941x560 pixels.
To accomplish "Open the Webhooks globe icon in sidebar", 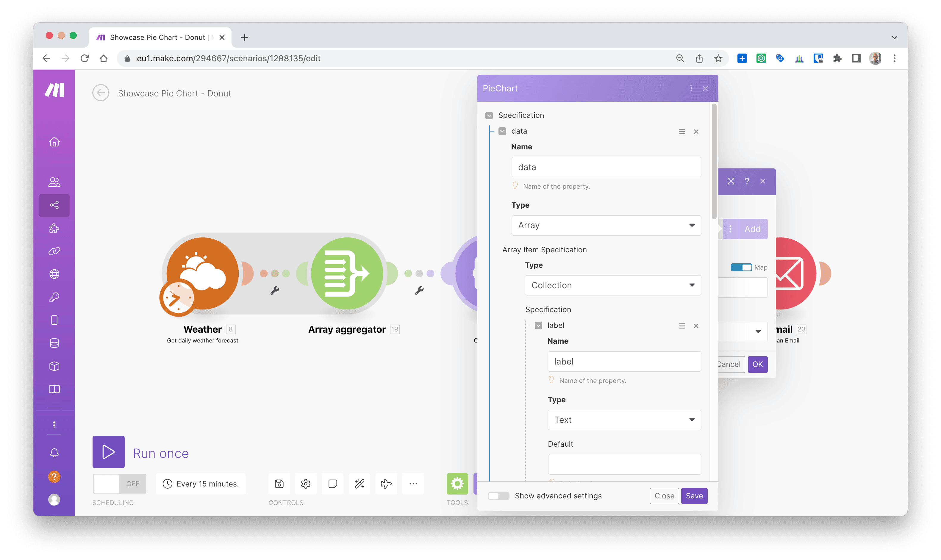I will (x=54, y=274).
